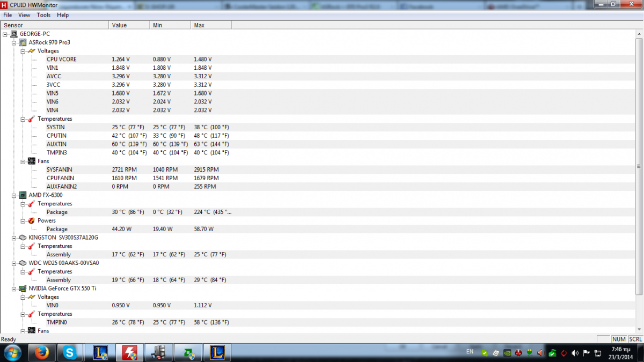Collapse the NVIDIA GeForce GTX 550 Ti node
644x362 pixels.
[x=14, y=289]
